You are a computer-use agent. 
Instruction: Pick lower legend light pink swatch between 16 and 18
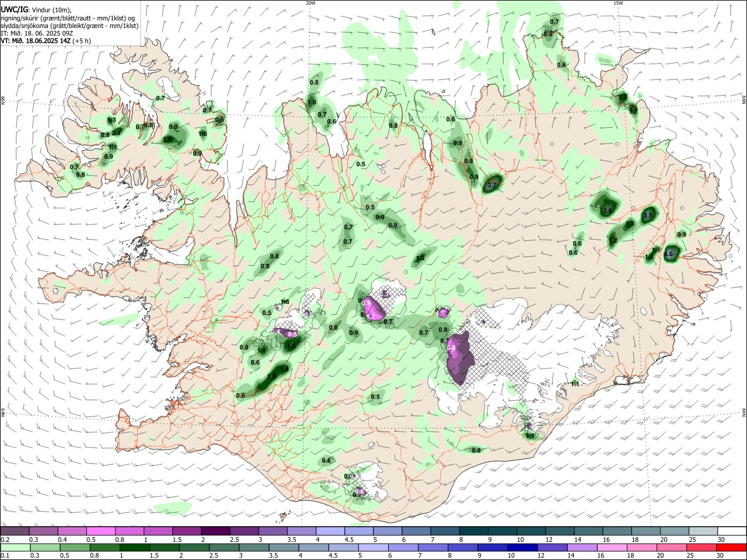click(612, 547)
